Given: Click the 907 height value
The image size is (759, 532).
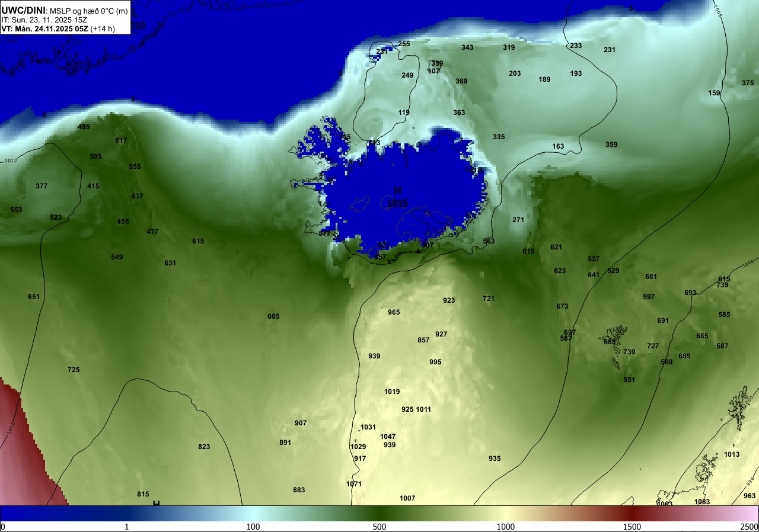Looking at the screenshot, I should 301,423.
